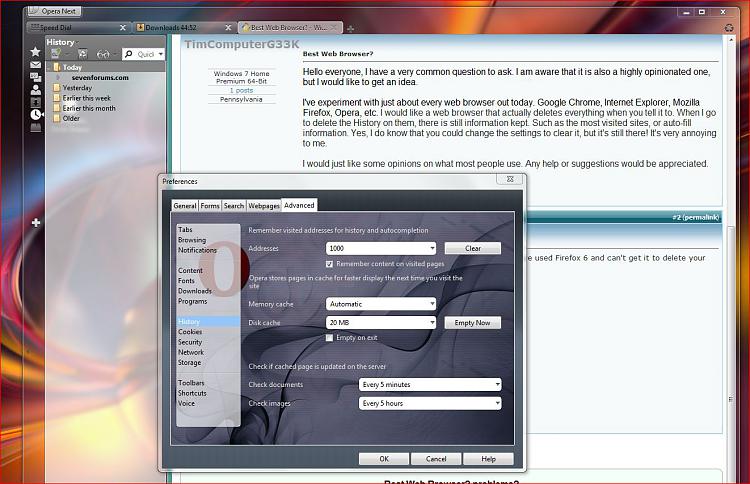
Task: Click the closed-tabs trash icon at top right
Action: point(729,28)
